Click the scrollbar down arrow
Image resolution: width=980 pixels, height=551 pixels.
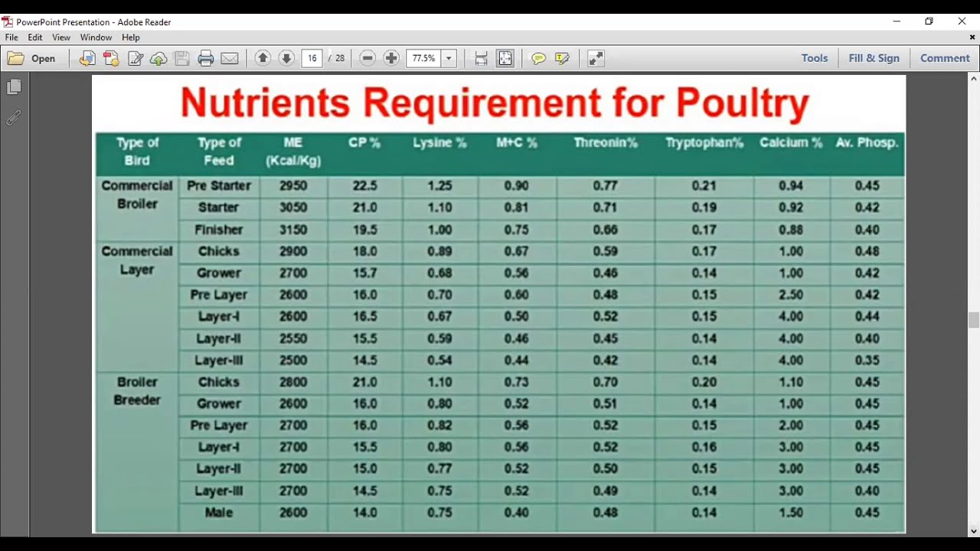[x=974, y=530]
